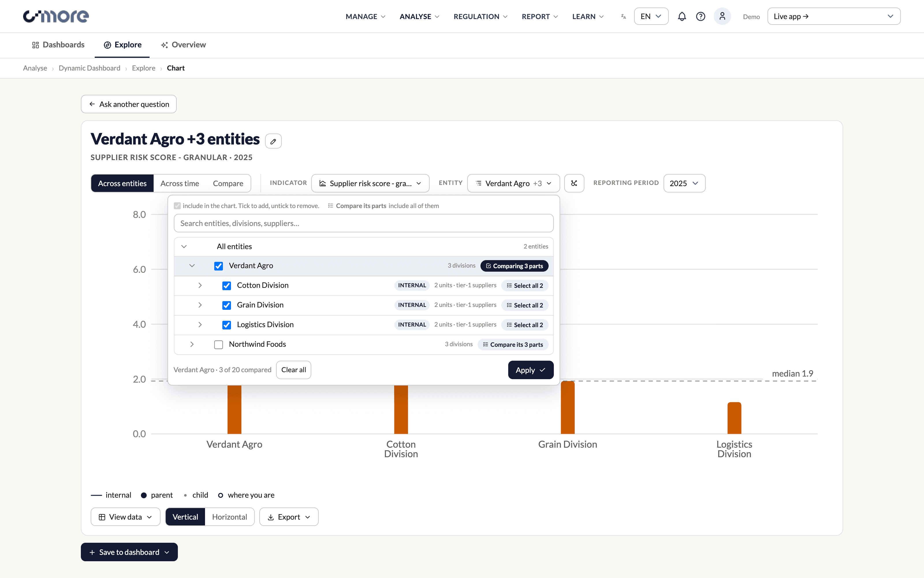Click the notifications bell icon
The width and height of the screenshot is (924, 578).
(x=682, y=16)
